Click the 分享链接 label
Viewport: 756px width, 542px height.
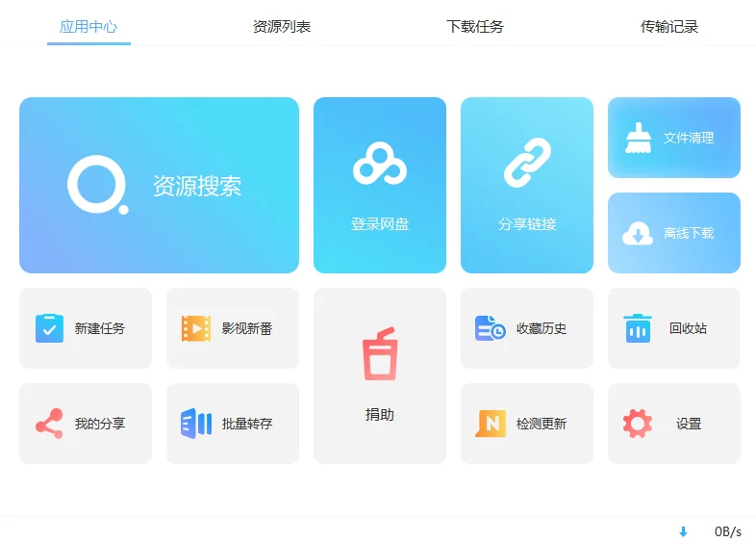(527, 224)
